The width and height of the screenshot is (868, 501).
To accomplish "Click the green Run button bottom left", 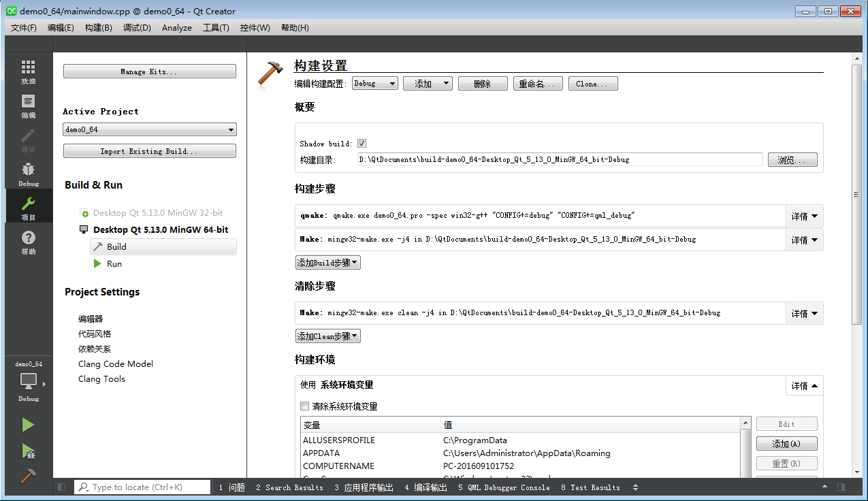I will [28, 424].
